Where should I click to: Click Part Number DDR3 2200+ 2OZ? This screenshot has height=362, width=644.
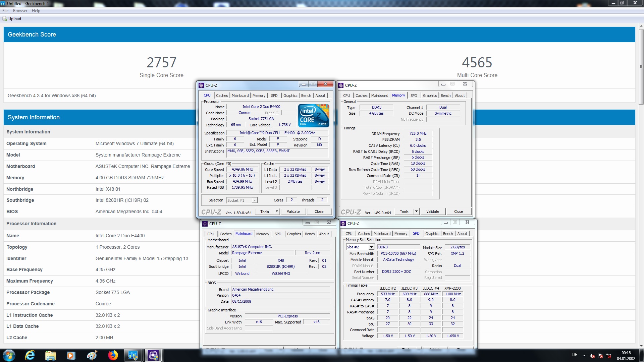click(398, 272)
